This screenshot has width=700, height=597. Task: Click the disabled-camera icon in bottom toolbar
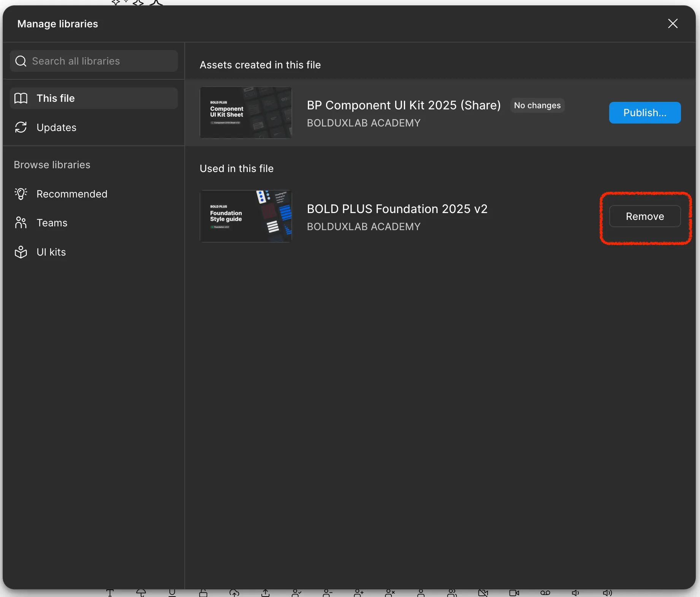click(483, 592)
